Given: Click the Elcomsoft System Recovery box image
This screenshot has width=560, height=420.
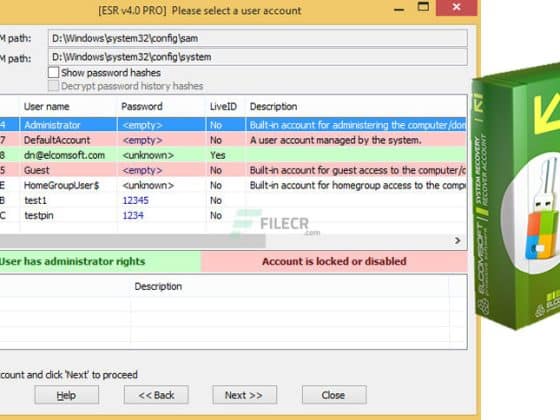Looking at the screenshot, I should tap(516, 196).
